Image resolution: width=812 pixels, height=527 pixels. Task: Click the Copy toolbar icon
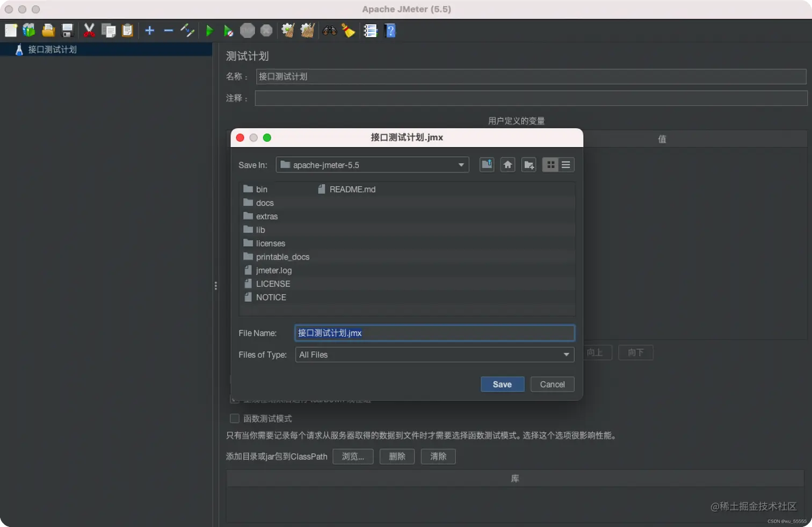pos(108,31)
